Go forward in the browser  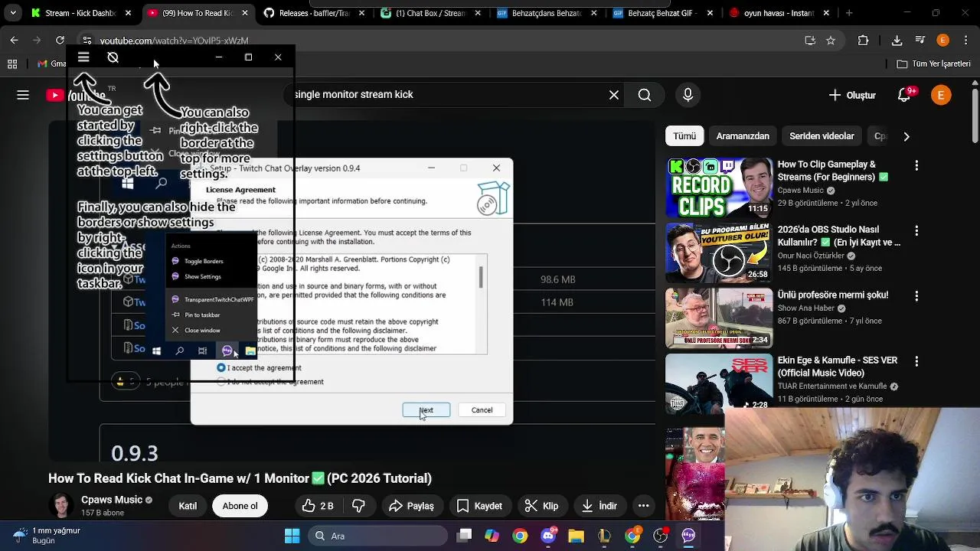click(37, 40)
